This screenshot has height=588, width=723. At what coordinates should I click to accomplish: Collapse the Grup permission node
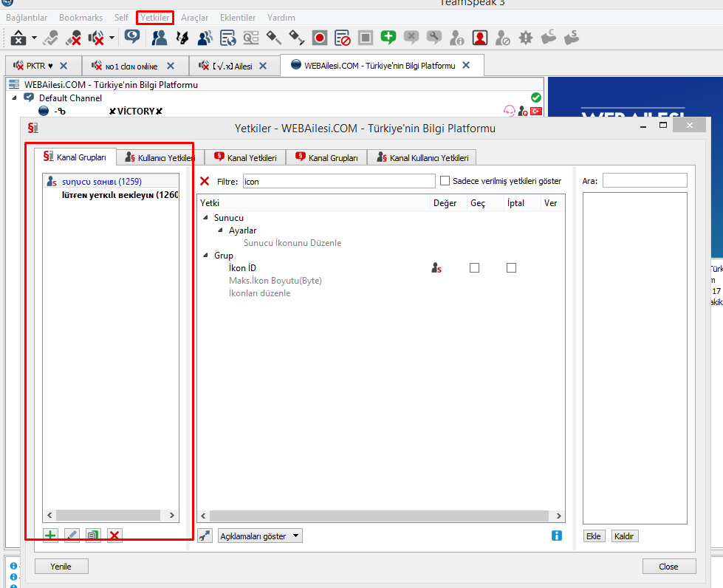coord(205,255)
